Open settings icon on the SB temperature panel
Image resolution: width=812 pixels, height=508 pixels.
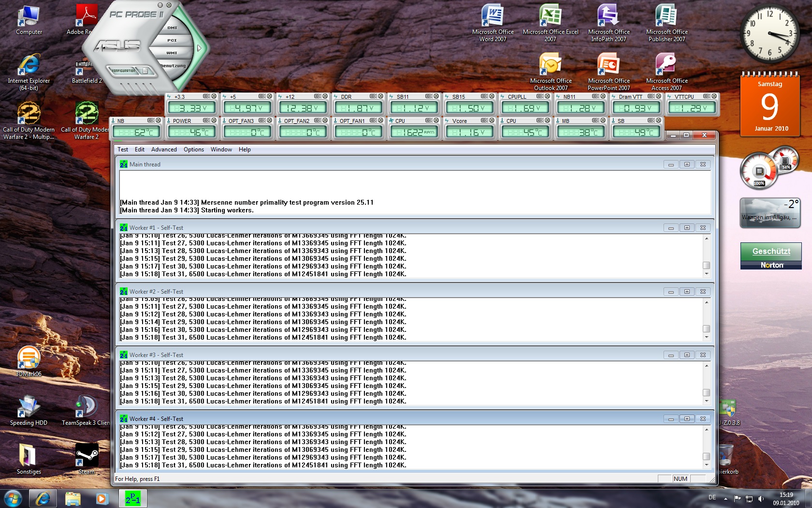click(651, 120)
